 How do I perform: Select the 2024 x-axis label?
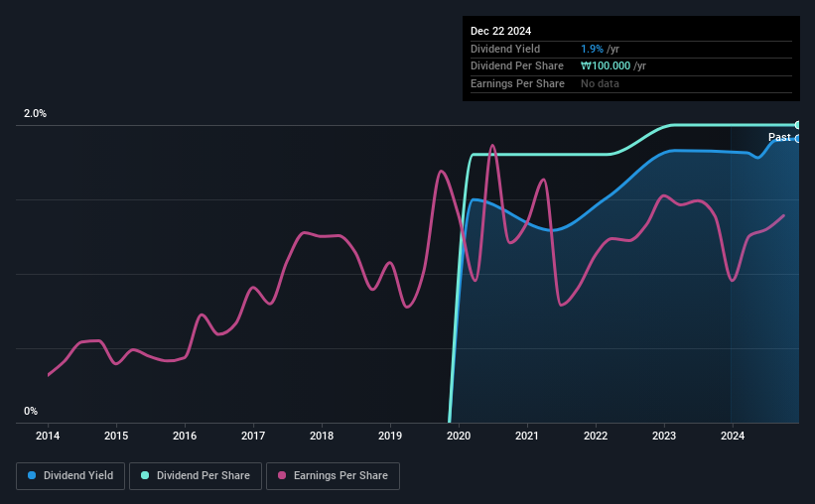pyautogui.click(x=733, y=436)
